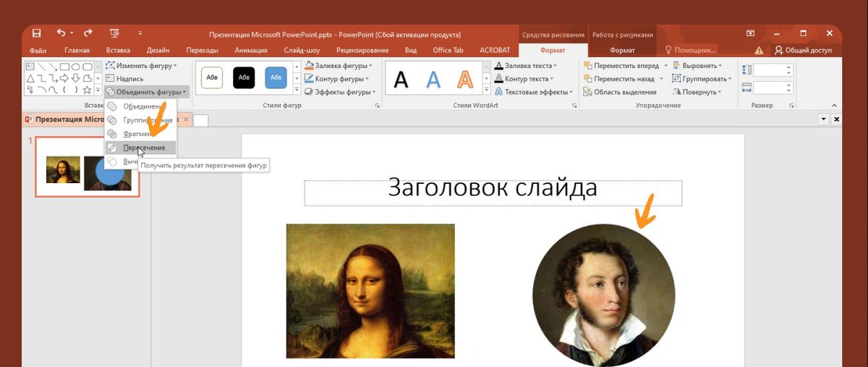Select the rectangle shape in shapes gallery
Screen dimensions: 868x367
(x=64, y=67)
